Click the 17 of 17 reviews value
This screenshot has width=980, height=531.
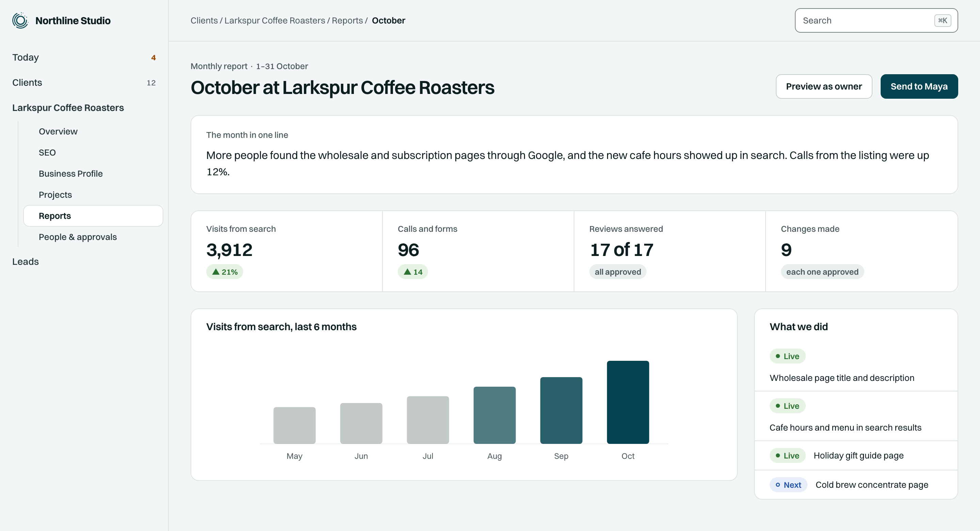(621, 250)
